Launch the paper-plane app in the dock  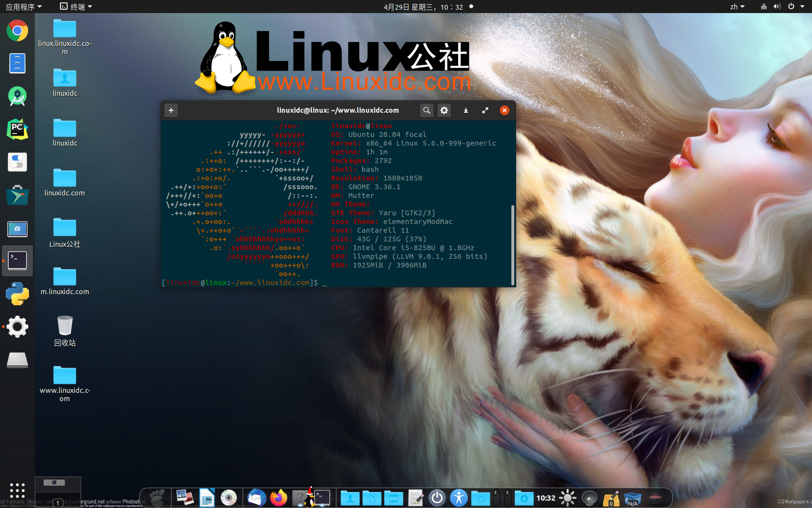pyautogui.click(x=17, y=195)
